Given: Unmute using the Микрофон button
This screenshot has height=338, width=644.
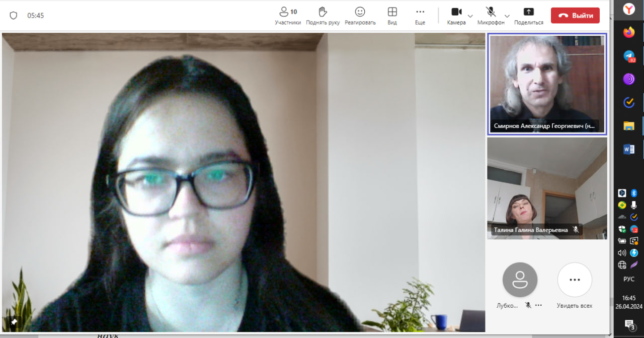Looking at the screenshot, I should (491, 16).
